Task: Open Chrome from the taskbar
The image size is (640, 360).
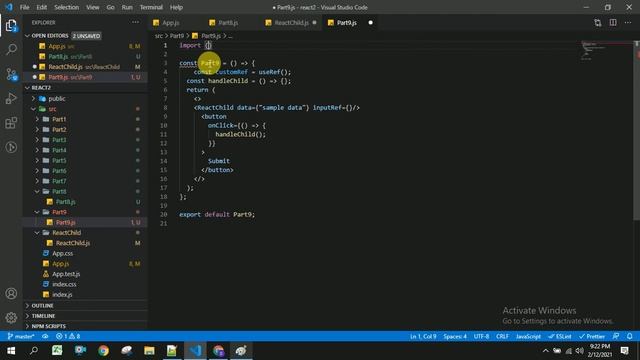Action: coord(103,351)
